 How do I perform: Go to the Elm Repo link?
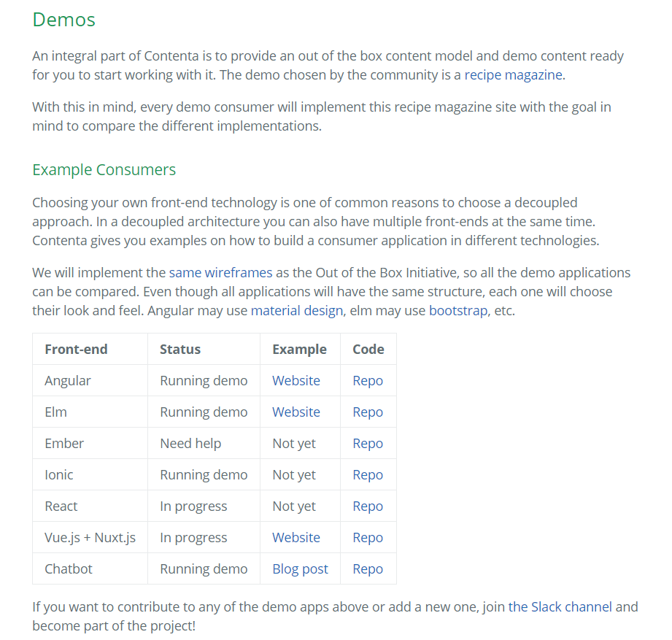(x=368, y=412)
